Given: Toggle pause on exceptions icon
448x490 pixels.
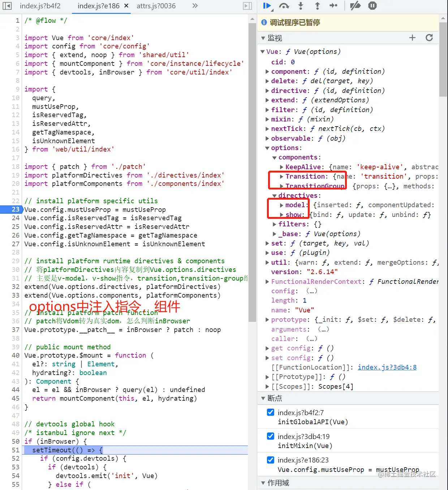Looking at the screenshot, I should click(372, 6).
